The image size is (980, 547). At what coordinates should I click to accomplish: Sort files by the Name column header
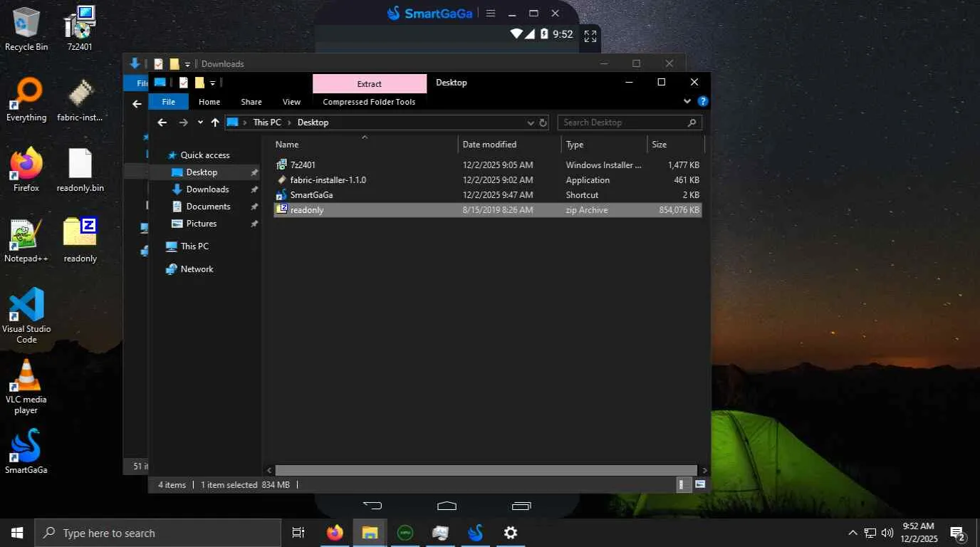point(365,145)
